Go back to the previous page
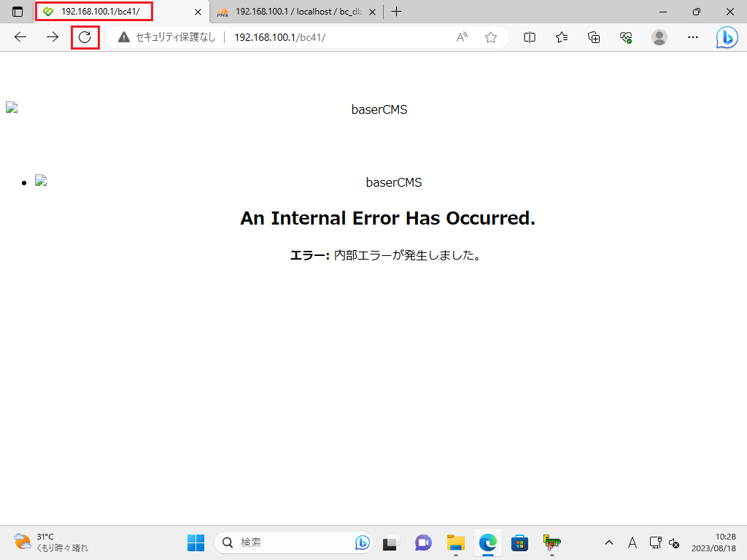 pyautogui.click(x=20, y=37)
